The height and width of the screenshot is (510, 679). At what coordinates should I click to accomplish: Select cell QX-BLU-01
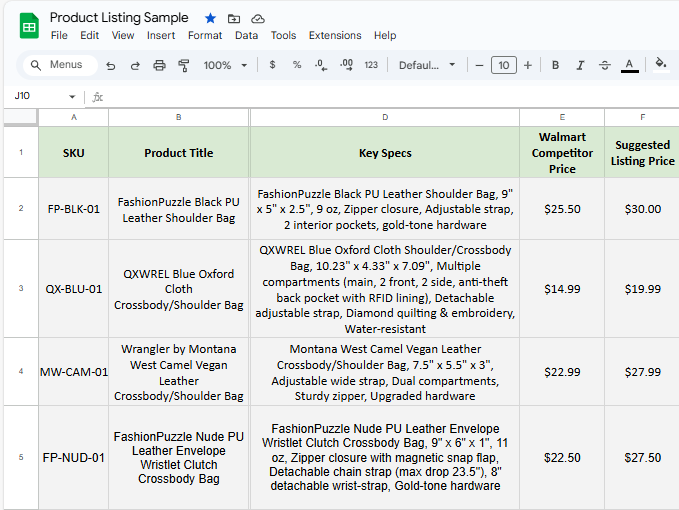(74, 289)
